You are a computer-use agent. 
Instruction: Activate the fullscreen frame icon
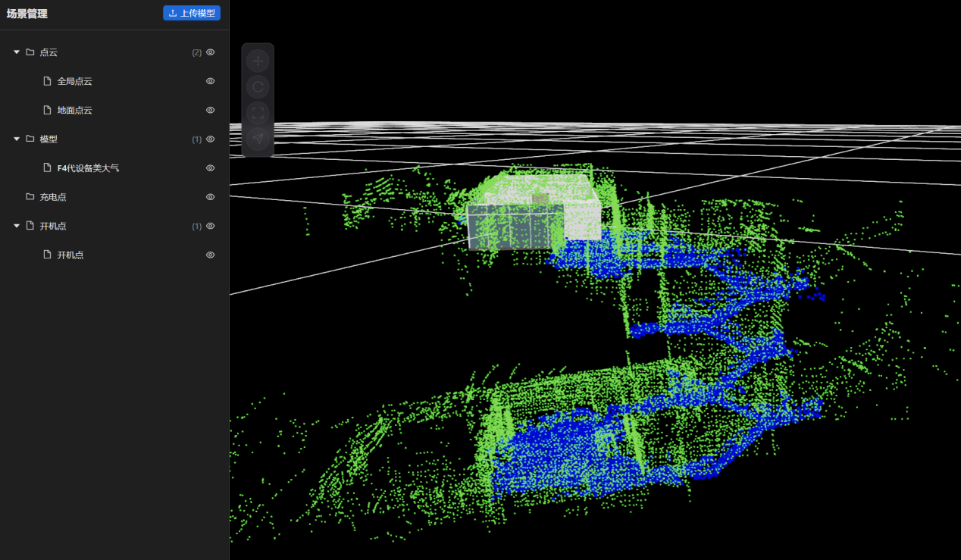(258, 113)
